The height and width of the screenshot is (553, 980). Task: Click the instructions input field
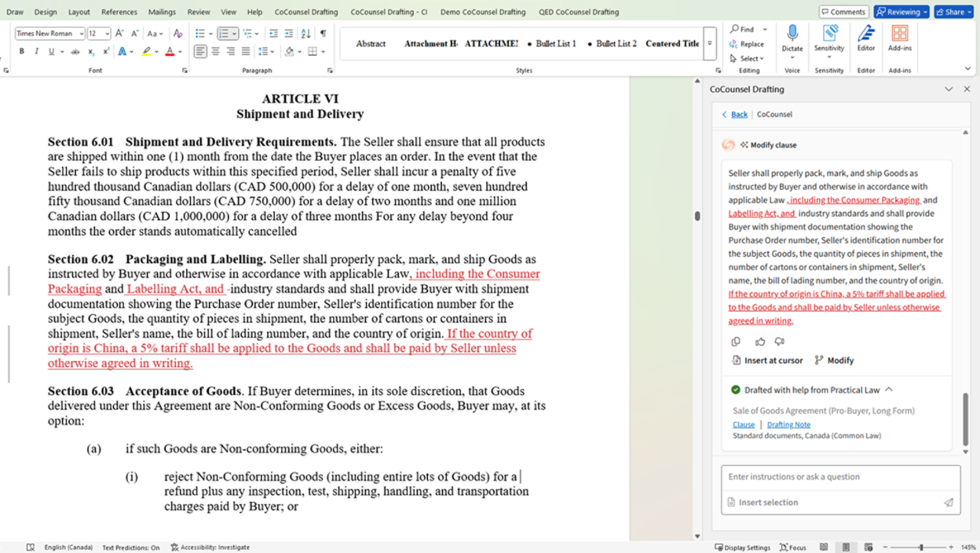click(840, 476)
